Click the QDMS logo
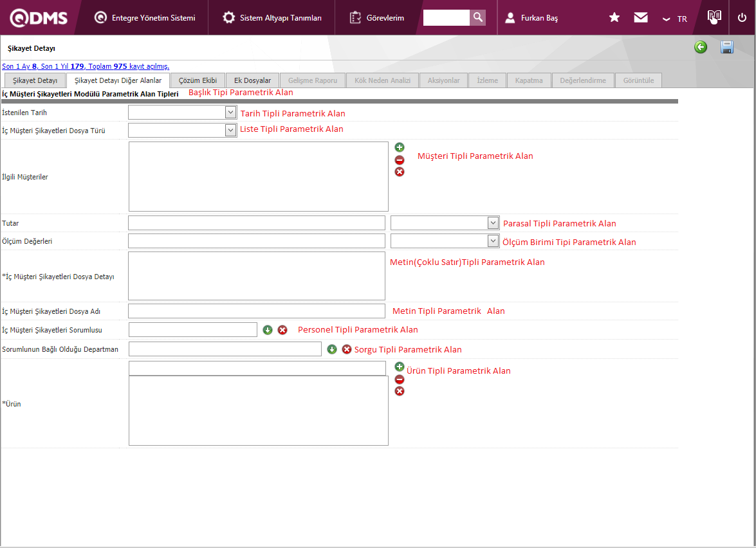Screen dimensions: 756x548 [x=39, y=18]
